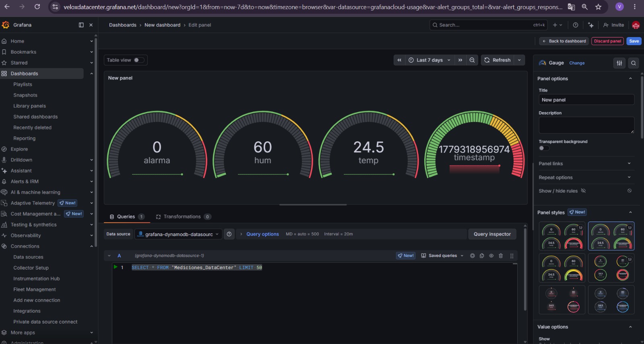
Task: Click the browser zoom magnifier icon
Action: (585, 7)
